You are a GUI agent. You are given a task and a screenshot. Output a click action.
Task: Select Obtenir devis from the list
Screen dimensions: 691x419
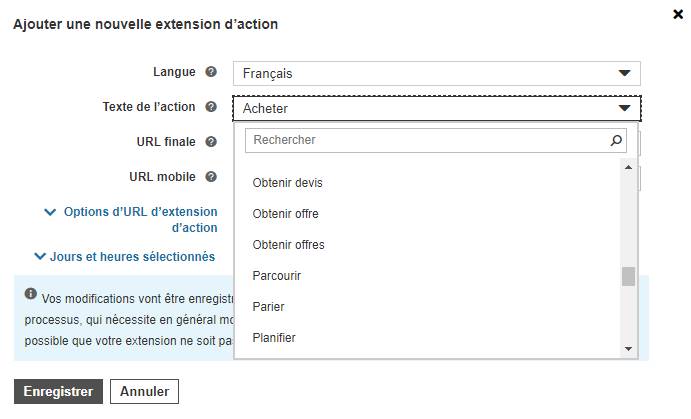[x=287, y=183]
